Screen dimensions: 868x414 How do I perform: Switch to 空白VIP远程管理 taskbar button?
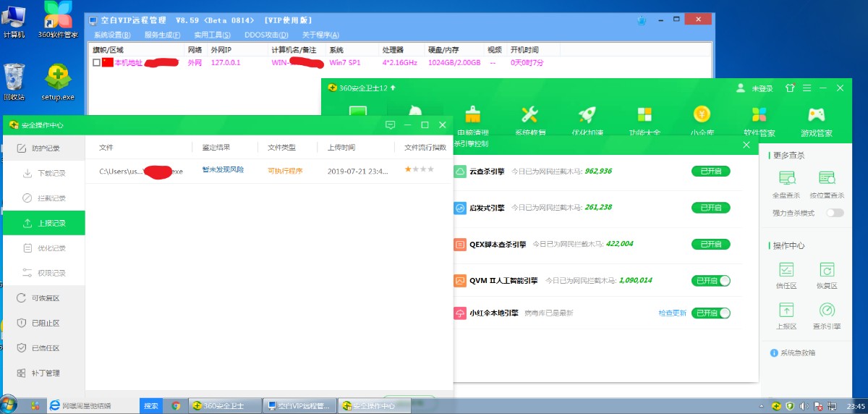[x=299, y=406]
